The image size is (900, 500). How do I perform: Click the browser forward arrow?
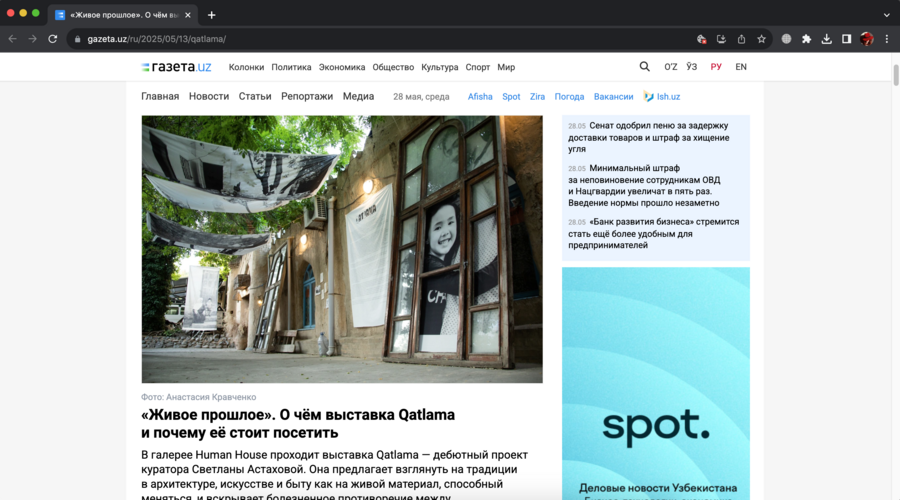point(33,39)
